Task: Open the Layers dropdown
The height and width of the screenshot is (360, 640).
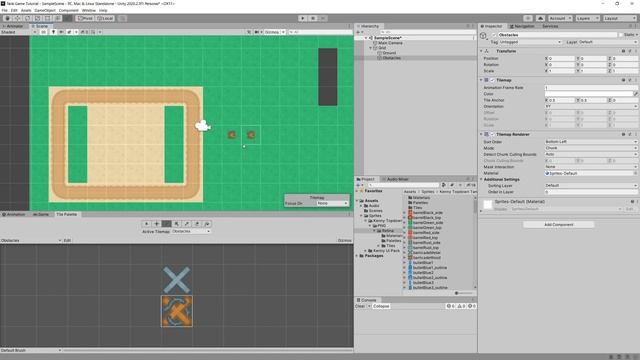Action: (x=587, y=18)
